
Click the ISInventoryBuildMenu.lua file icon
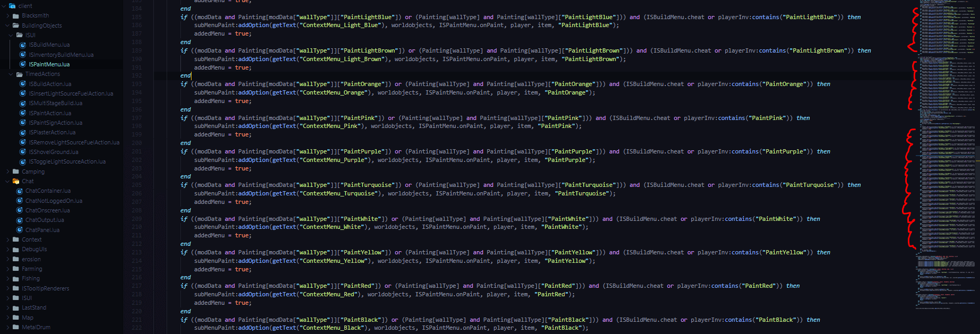point(23,55)
